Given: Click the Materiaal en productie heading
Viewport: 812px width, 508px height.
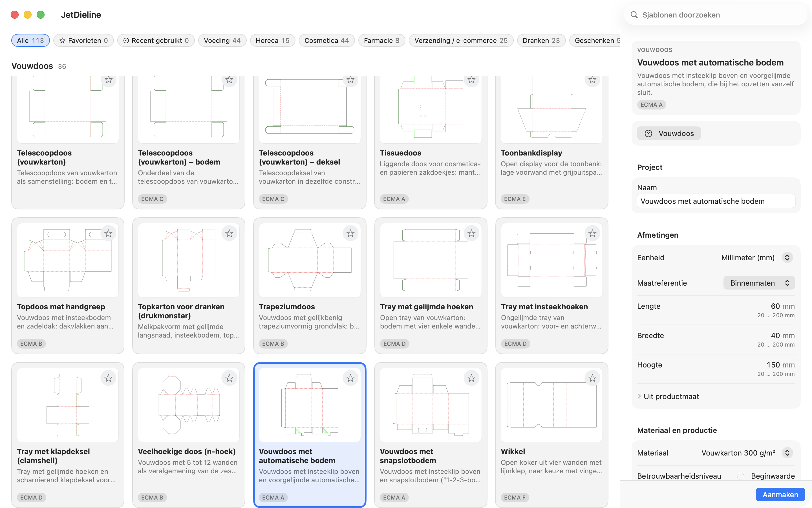Looking at the screenshot, I should point(677,430).
